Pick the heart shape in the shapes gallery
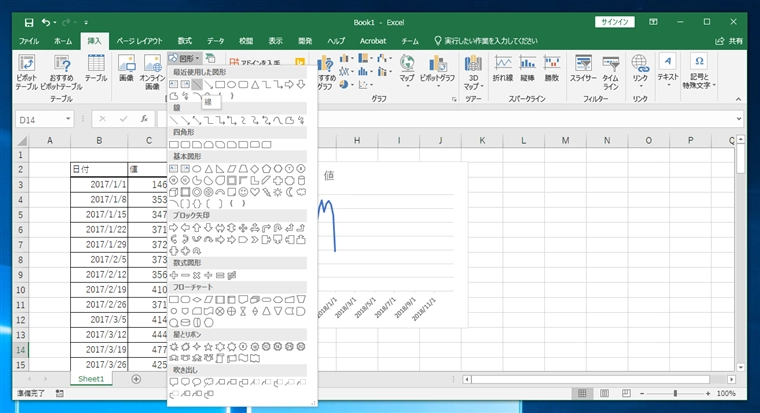 [x=256, y=191]
